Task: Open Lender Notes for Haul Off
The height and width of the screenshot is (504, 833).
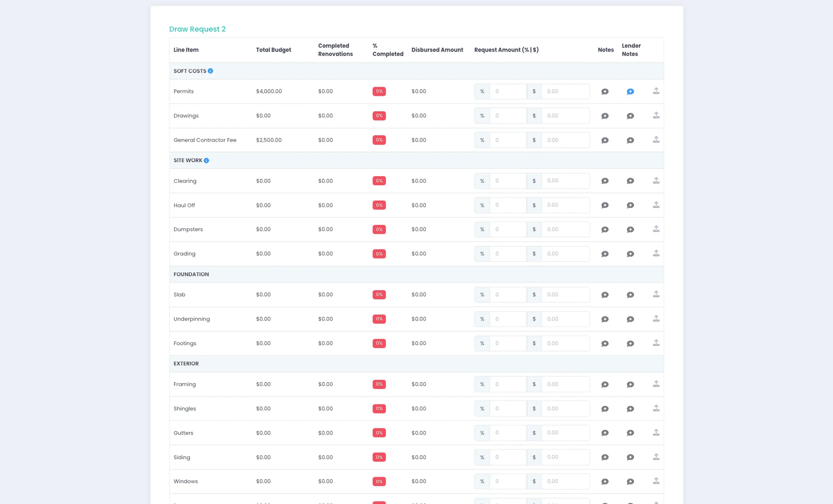Action: point(630,205)
